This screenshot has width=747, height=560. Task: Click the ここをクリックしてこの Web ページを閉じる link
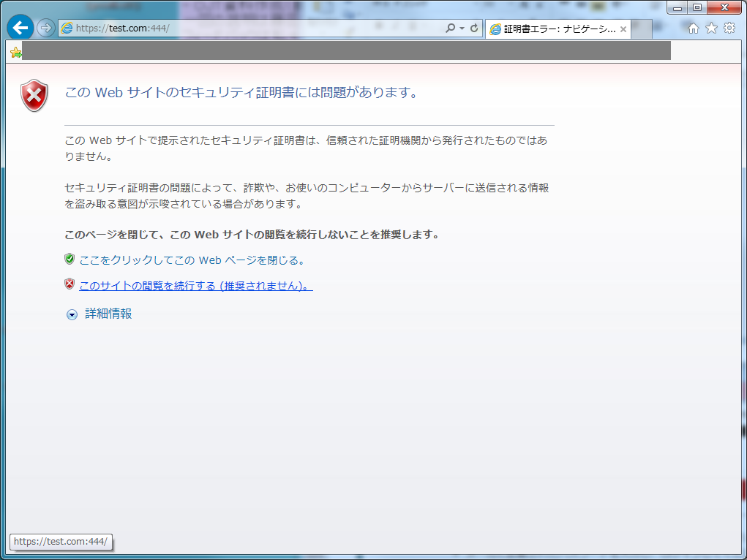point(192,260)
